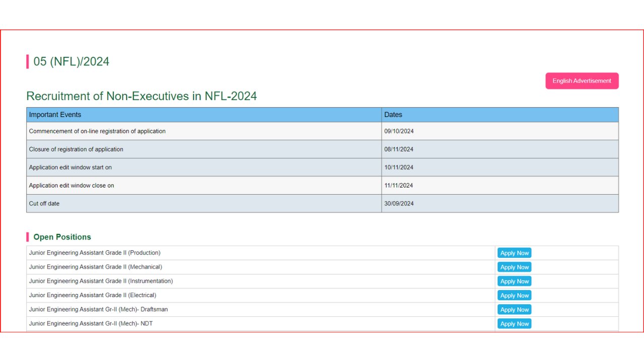Select Junior Engineering Assistant Grade II (Instrumentation) text
Screen dimensions: 644x362
pos(101,281)
